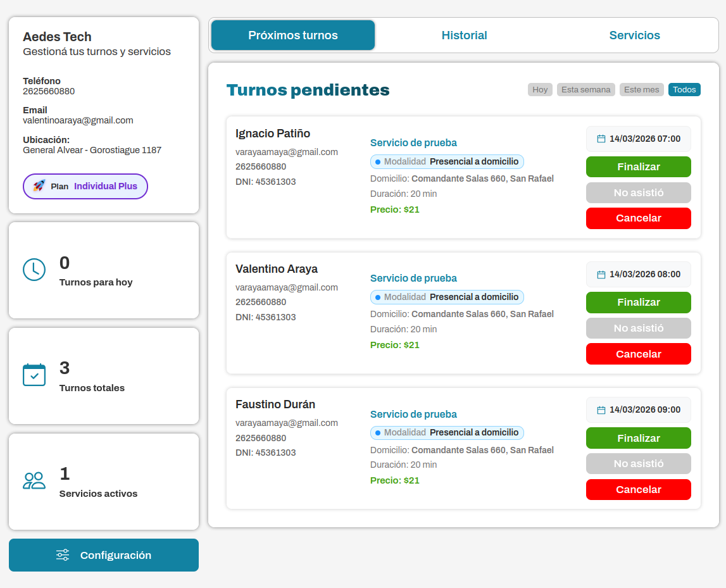Switch to the Historial tab
The image size is (726, 588).
tap(464, 35)
